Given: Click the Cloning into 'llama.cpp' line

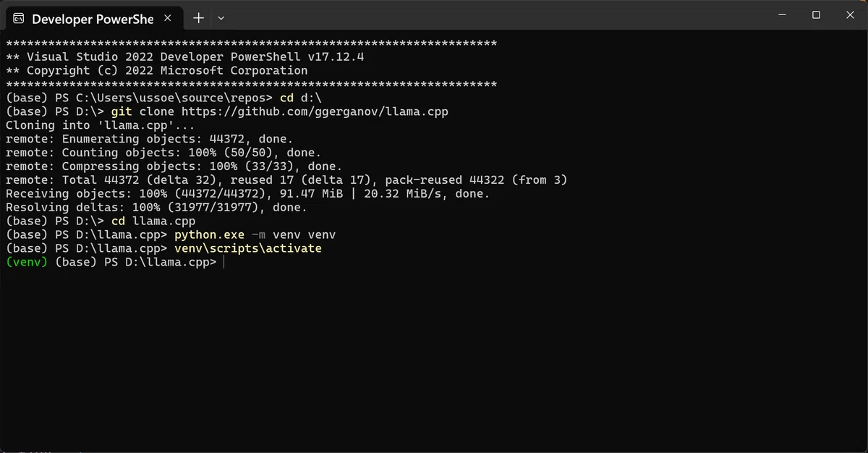Looking at the screenshot, I should tap(93, 125).
